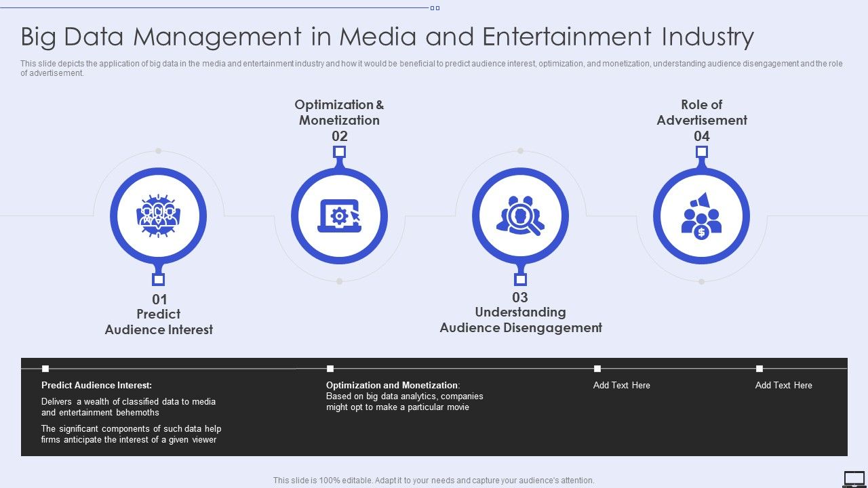Click the magnifier over people icon in circle 03

pos(520,216)
